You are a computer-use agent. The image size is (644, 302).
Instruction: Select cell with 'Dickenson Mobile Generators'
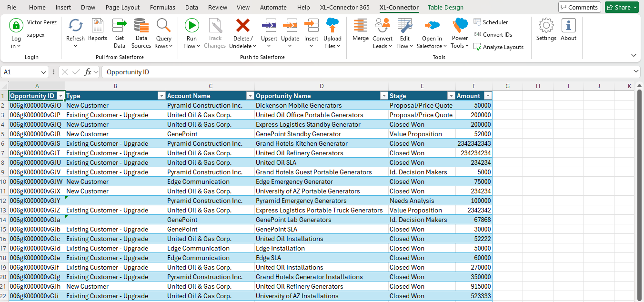(322, 105)
